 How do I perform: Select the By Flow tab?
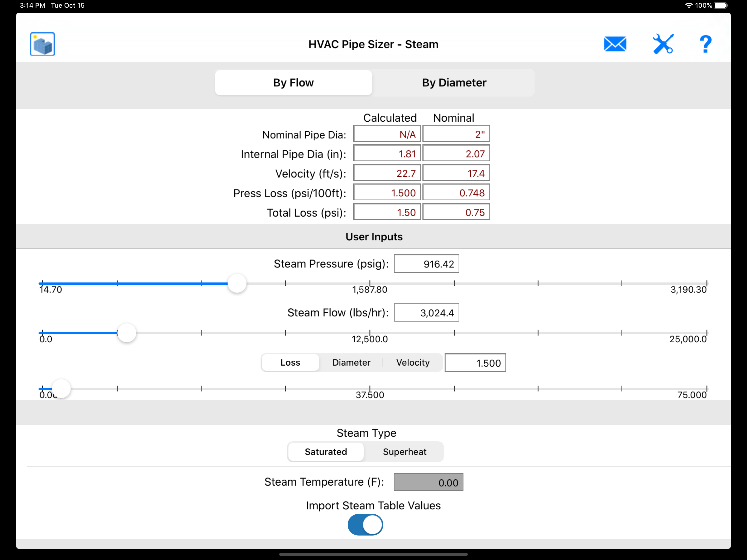[x=293, y=83]
